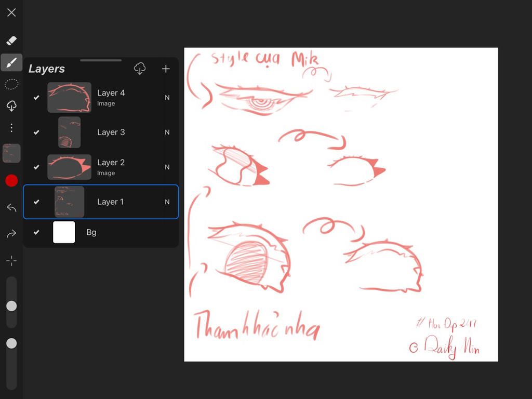Click the 'Layer 1' name text
This screenshot has height=399, width=532.
(110, 202)
